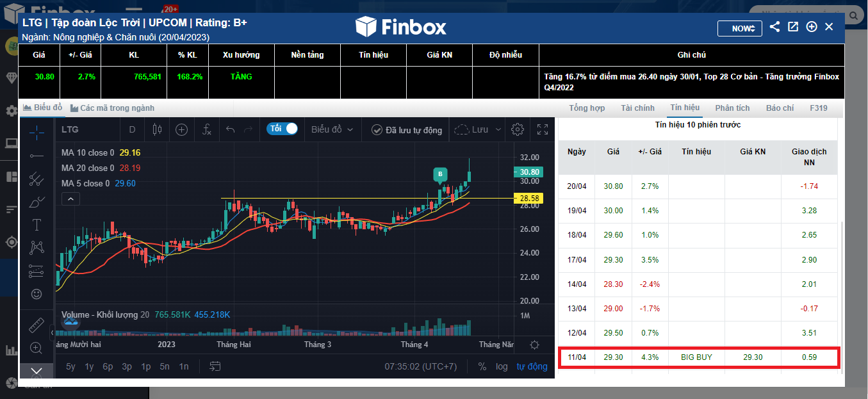Select the text annotation tool

pyautogui.click(x=37, y=225)
